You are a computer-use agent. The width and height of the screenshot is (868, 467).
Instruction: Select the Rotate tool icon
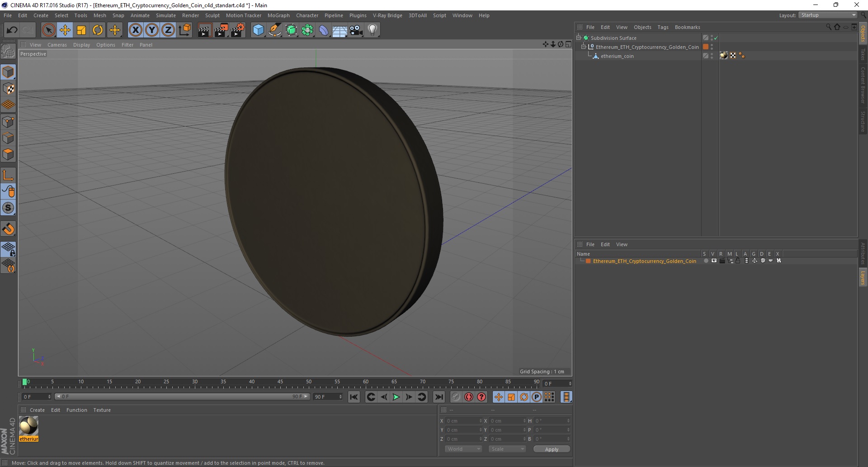point(98,30)
